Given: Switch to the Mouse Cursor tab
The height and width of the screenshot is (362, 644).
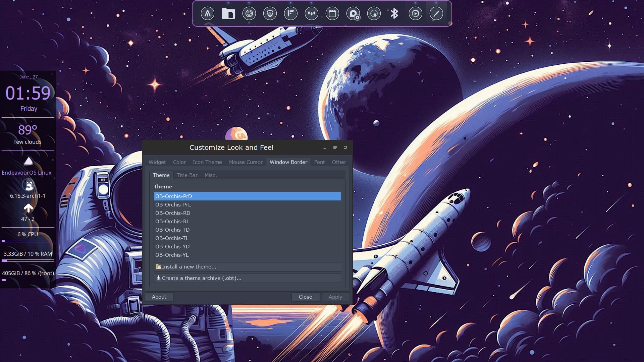Looking at the screenshot, I should coord(246,162).
